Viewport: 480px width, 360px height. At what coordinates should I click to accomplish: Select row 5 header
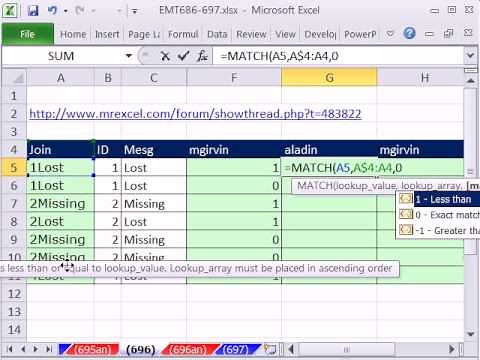pyautogui.click(x=14, y=167)
